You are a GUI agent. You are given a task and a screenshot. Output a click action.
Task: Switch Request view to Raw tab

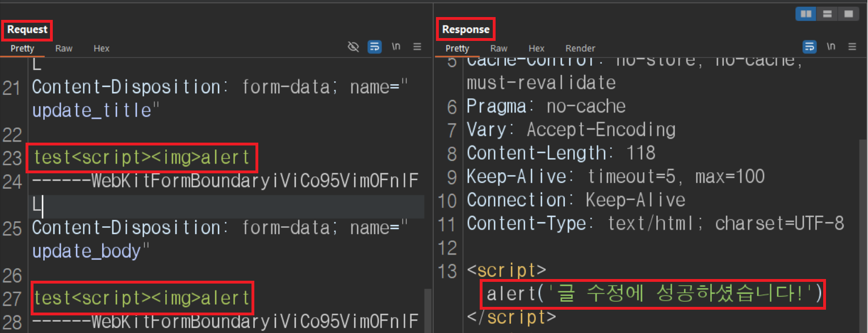[x=64, y=48]
